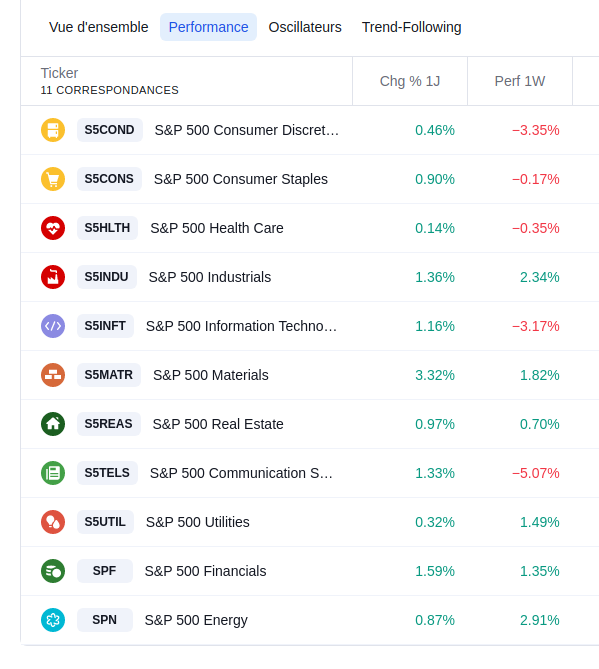
Task: Click the −0.35% weekly performance value
Action: [535, 229]
